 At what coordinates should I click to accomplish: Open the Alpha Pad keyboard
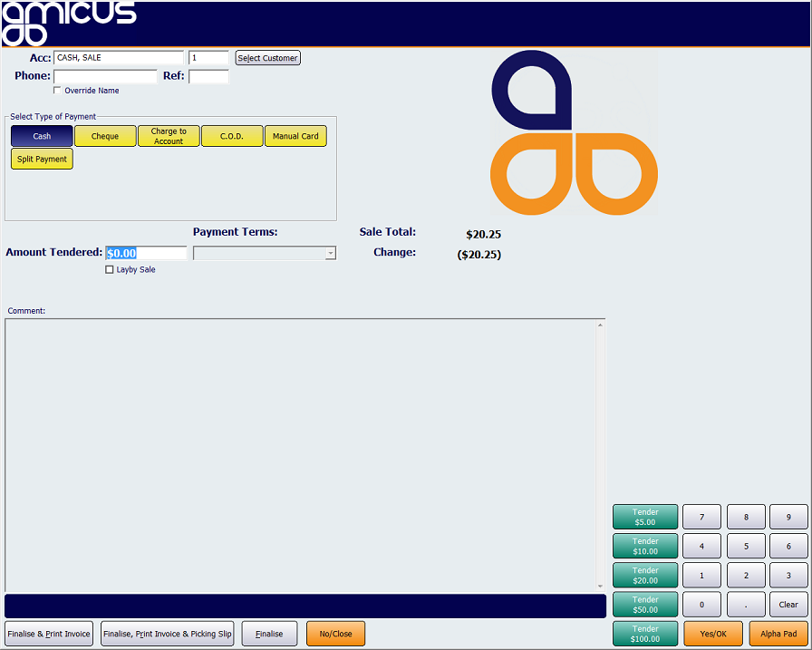(x=778, y=634)
